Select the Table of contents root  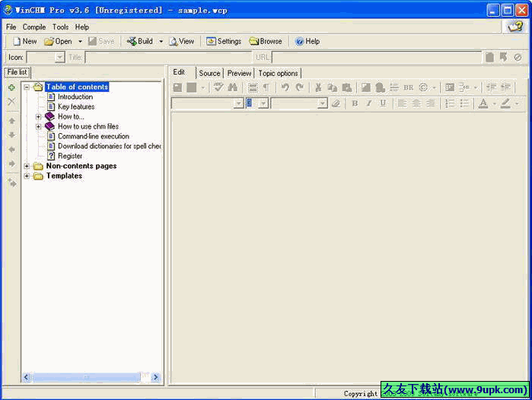pos(77,87)
